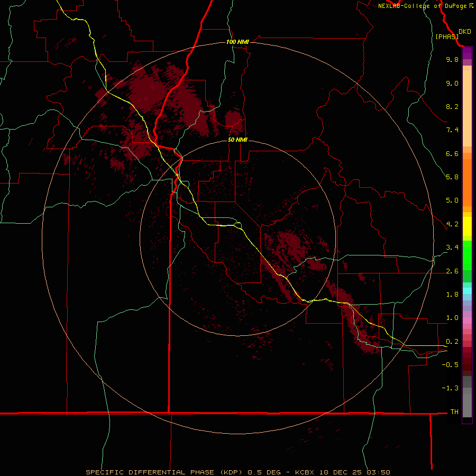Click the 1.8 scale value
This screenshot has width=476, height=476.
coord(452,295)
